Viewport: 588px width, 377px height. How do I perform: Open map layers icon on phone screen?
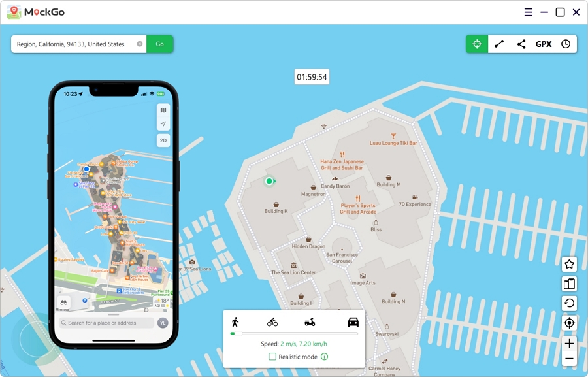[163, 110]
